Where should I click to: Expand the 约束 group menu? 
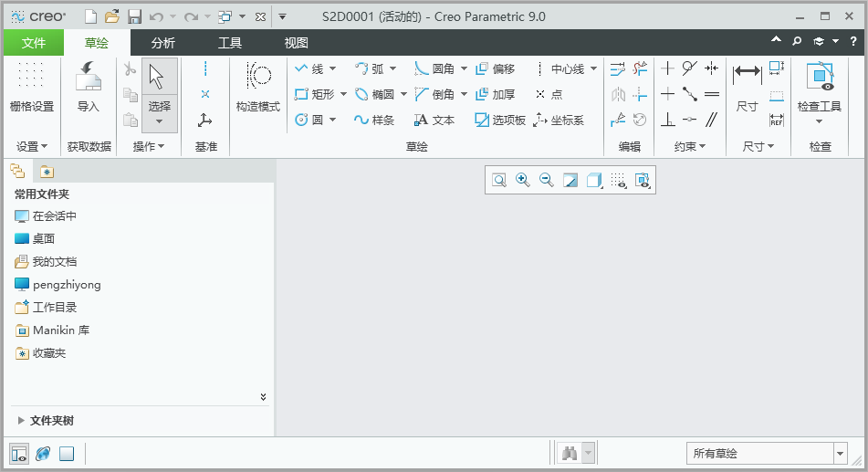pyautogui.click(x=690, y=146)
